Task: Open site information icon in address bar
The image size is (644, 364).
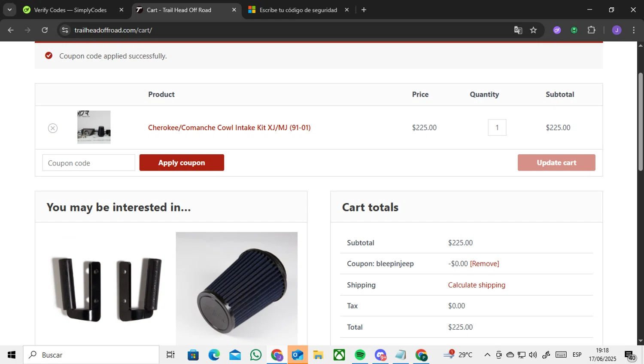Action: pyautogui.click(x=65, y=30)
